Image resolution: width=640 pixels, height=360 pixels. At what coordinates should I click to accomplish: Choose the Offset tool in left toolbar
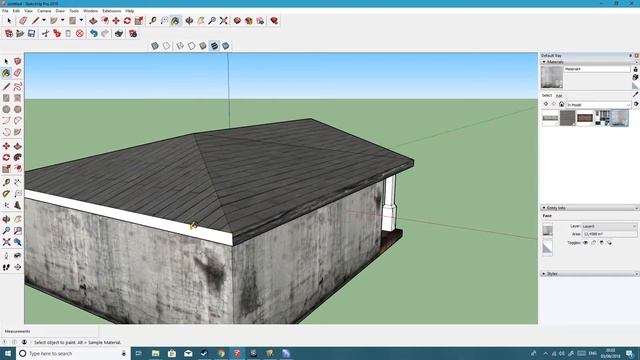(18, 169)
